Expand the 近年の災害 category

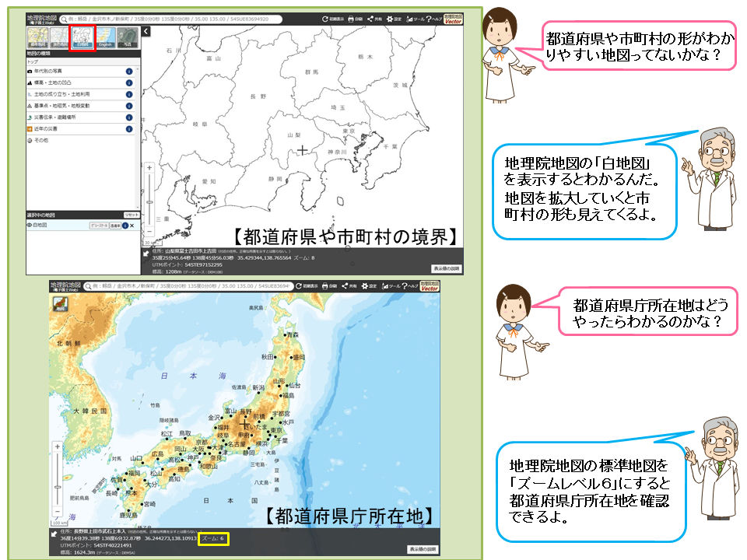point(81,128)
